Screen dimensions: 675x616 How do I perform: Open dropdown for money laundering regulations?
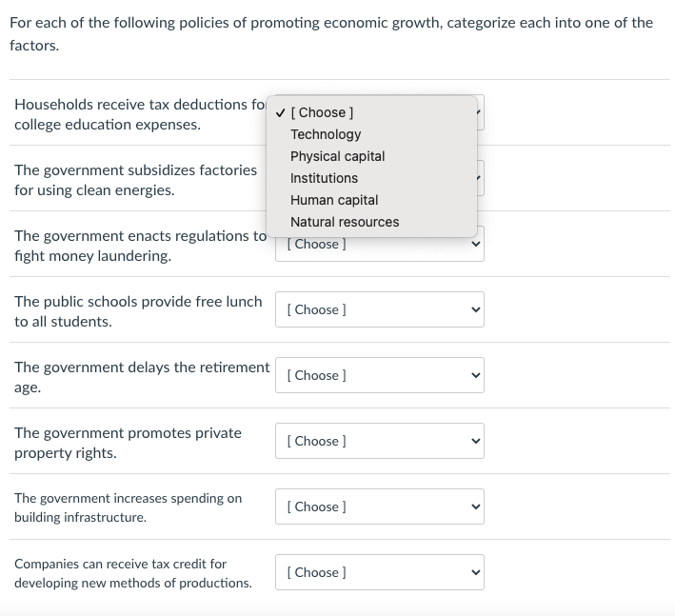(379, 245)
